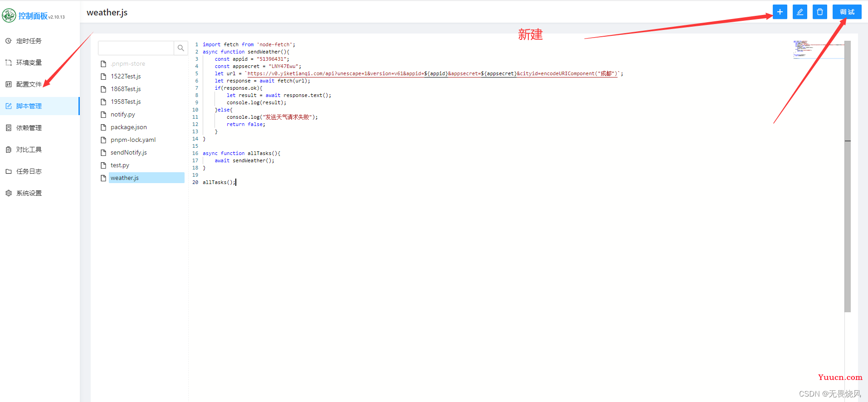
Task: Click the gear icon beside 系统设置
Action: click(9, 193)
